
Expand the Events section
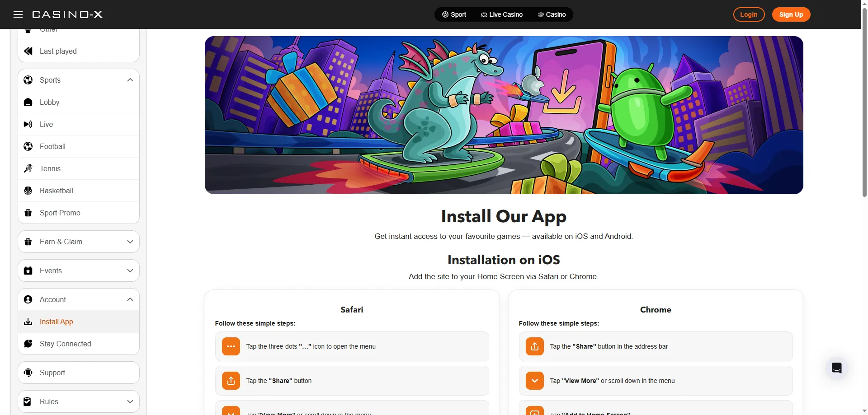coord(79,270)
